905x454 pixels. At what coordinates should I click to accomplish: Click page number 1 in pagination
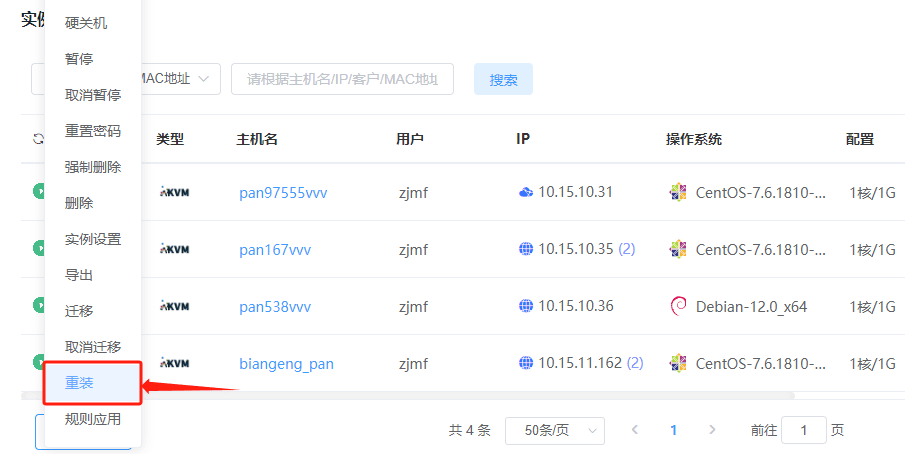tap(673, 430)
